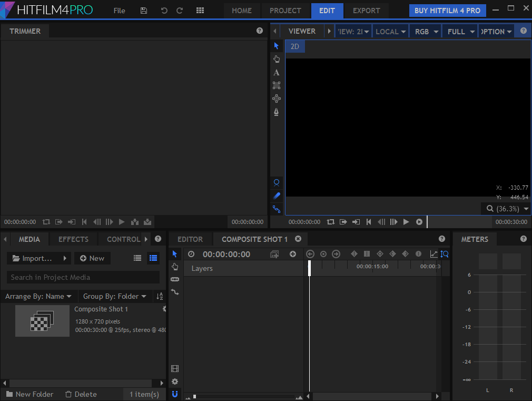
Task: Click the Buy HitFilm 4 Pro button
Action: [447, 11]
